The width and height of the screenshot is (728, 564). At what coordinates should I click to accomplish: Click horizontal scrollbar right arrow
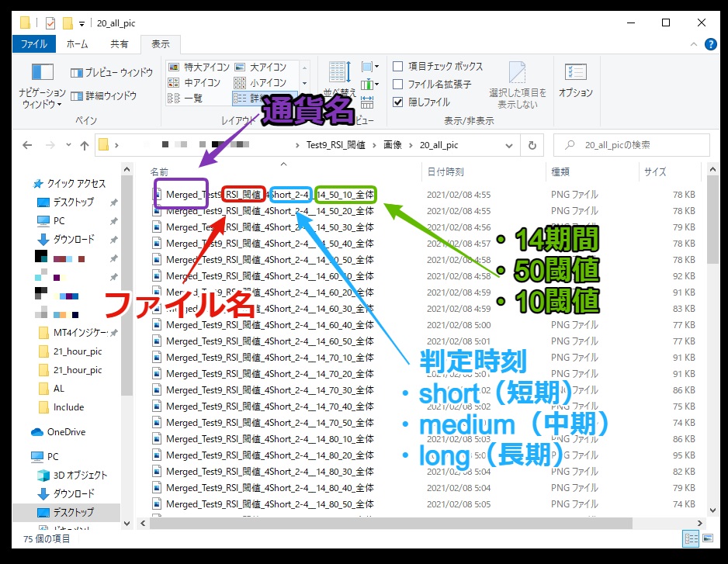pos(701,523)
